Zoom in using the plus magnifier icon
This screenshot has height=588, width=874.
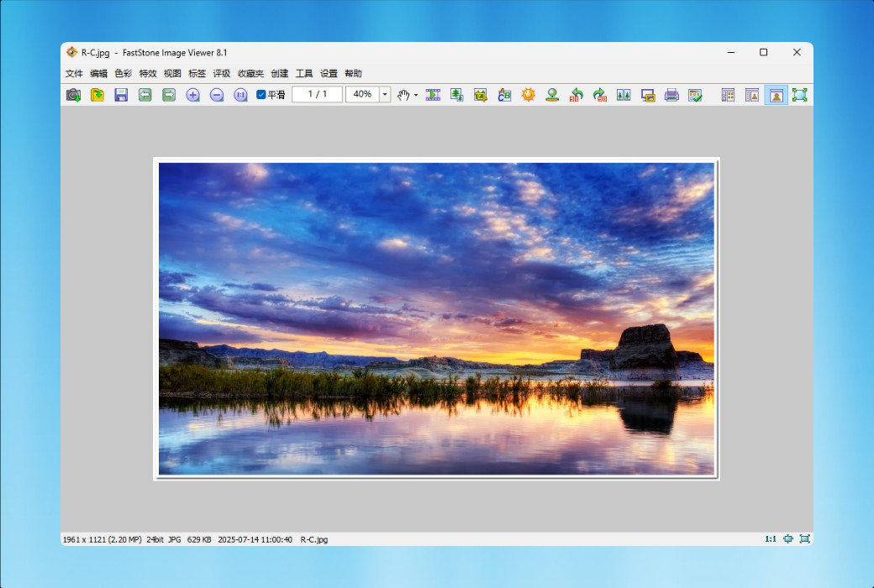pos(192,95)
